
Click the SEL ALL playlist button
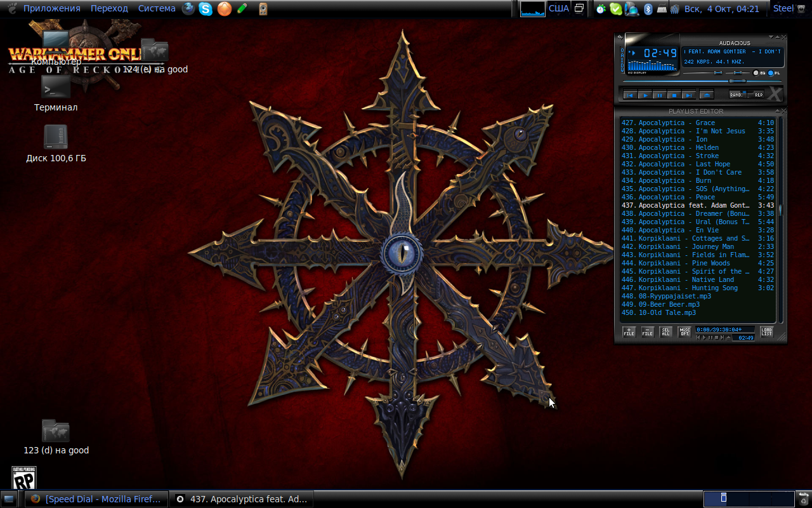point(665,332)
